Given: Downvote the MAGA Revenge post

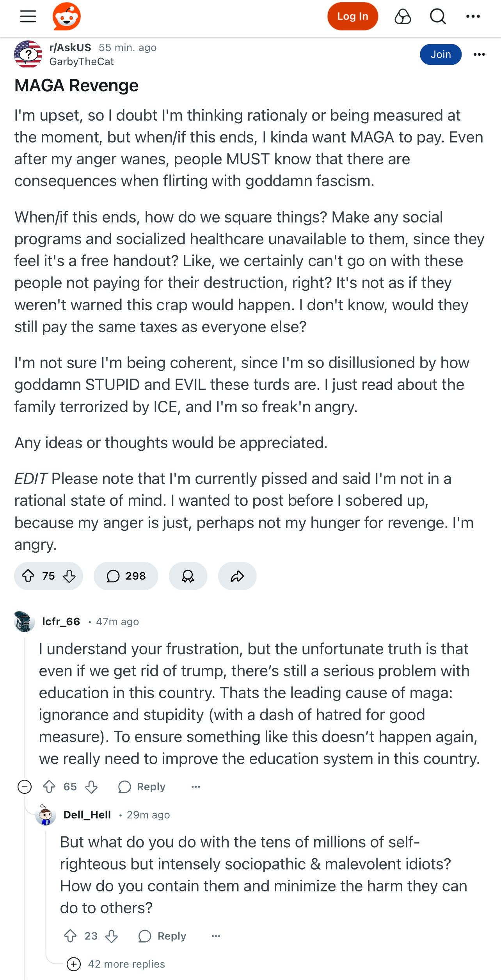Looking at the screenshot, I should pos(69,576).
